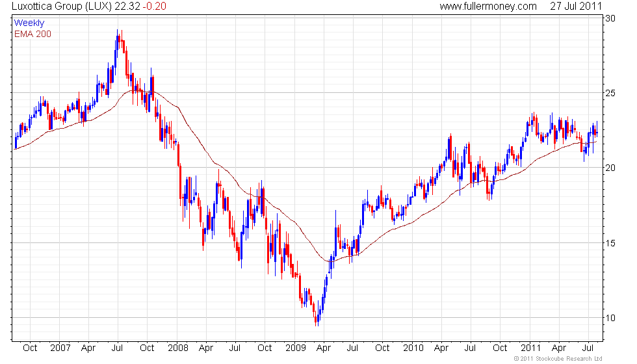Click the date 27 Jul 2011
The image size is (637, 364).
tap(576, 6)
